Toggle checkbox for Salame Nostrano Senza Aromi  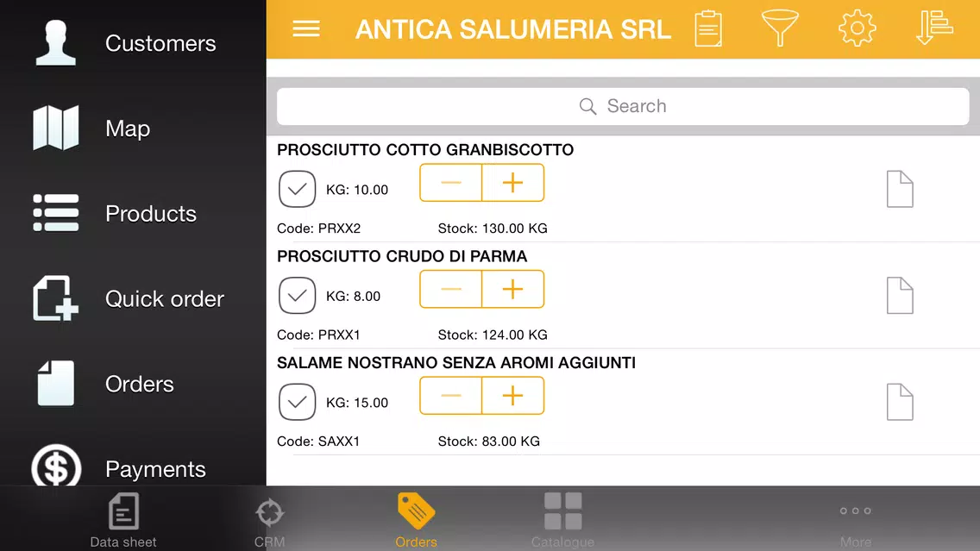coord(297,402)
